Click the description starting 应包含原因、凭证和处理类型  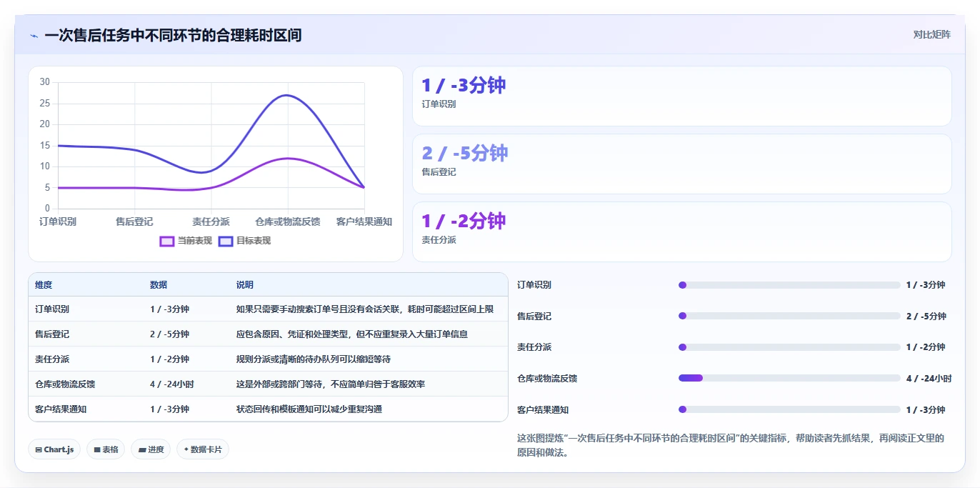352,334
